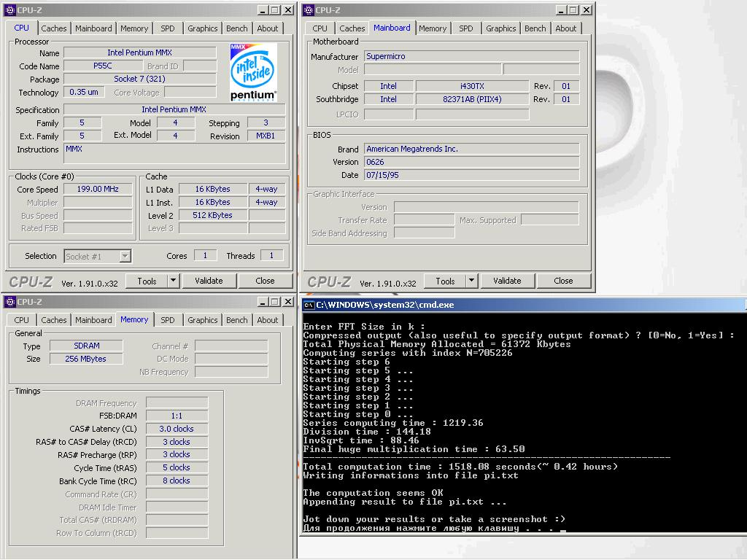The width and height of the screenshot is (747, 560).
Task: Click the cmd.exe window title bar
Action: tap(524, 306)
